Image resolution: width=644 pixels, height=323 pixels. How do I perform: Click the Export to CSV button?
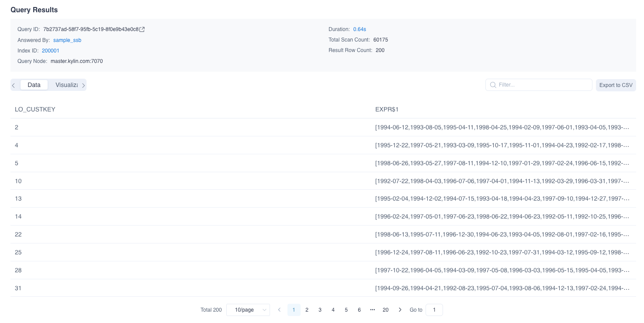pyautogui.click(x=616, y=85)
